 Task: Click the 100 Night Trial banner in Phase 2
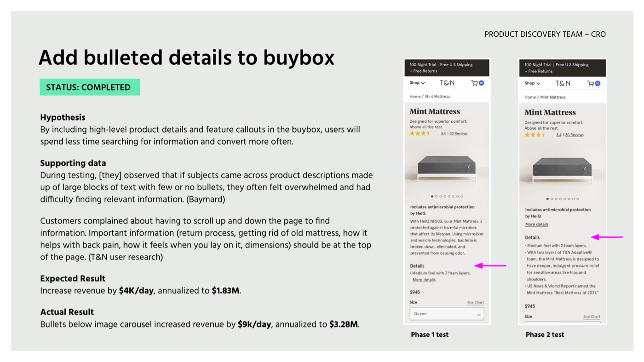[x=562, y=68]
